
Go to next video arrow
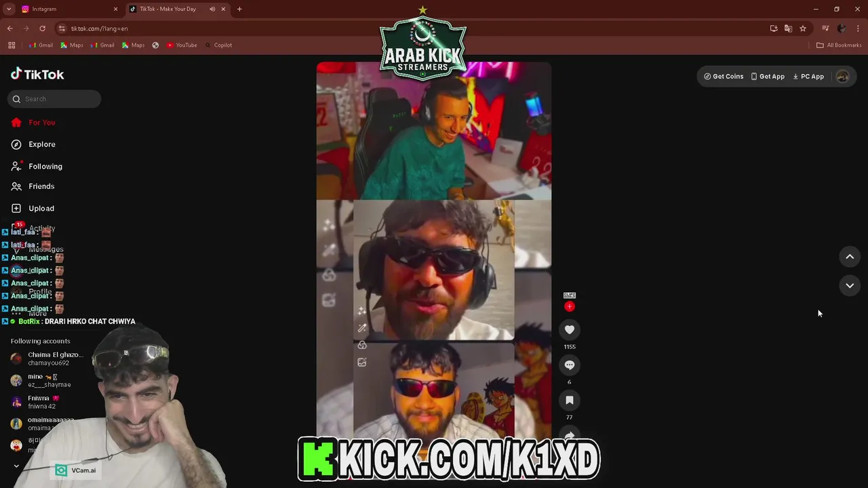coord(850,285)
